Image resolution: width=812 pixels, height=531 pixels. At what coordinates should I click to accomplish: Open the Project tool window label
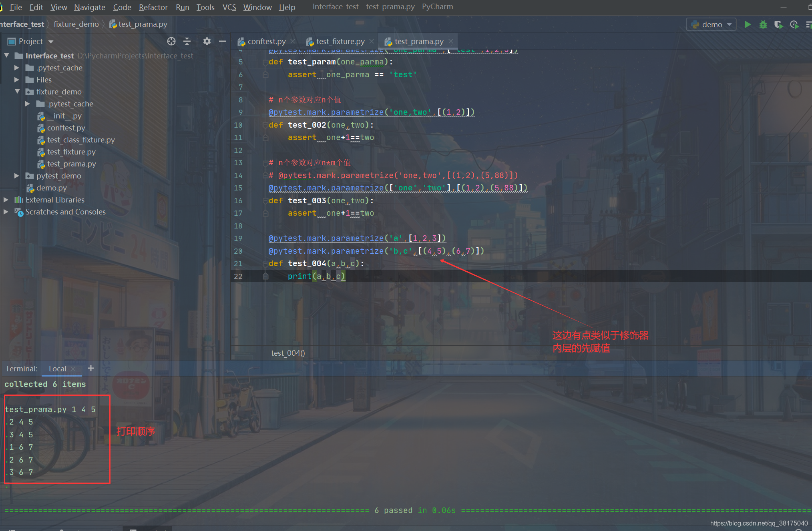click(x=30, y=41)
